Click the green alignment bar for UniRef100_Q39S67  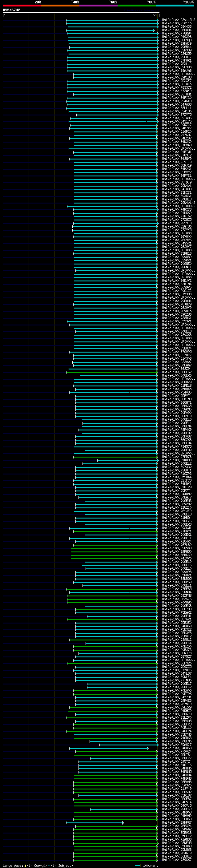click(x=115, y=860)
